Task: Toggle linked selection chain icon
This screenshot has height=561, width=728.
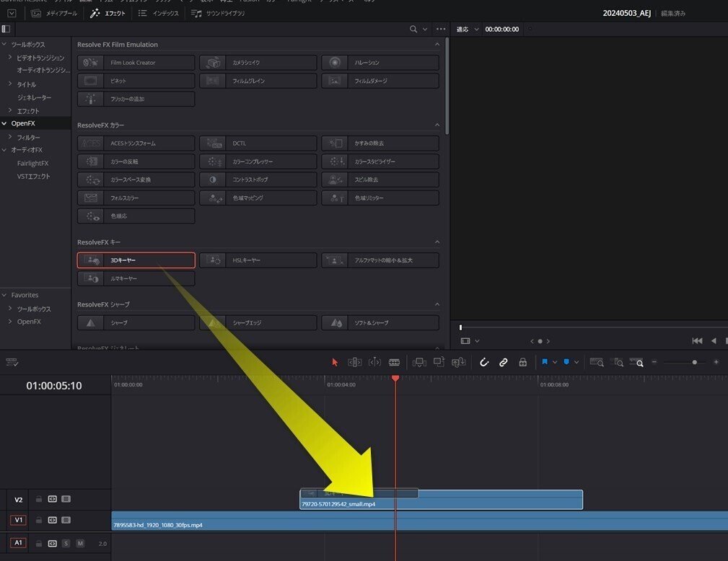Action: (x=504, y=363)
